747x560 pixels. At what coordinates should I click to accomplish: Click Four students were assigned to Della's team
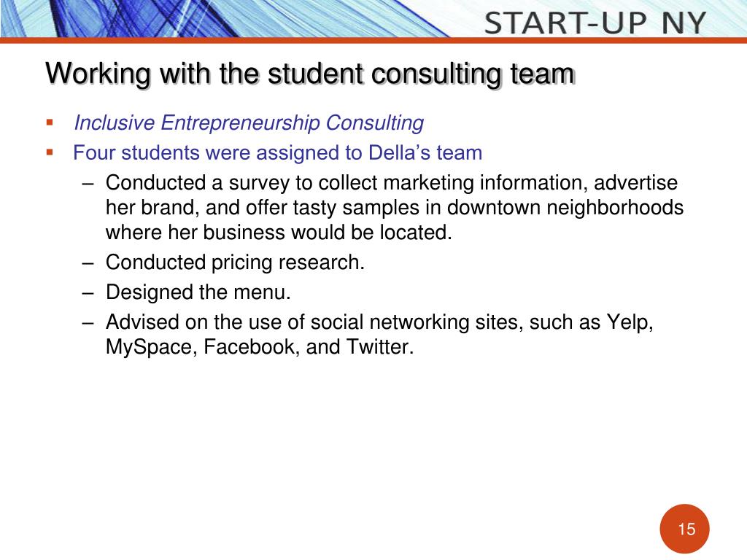[x=278, y=153]
